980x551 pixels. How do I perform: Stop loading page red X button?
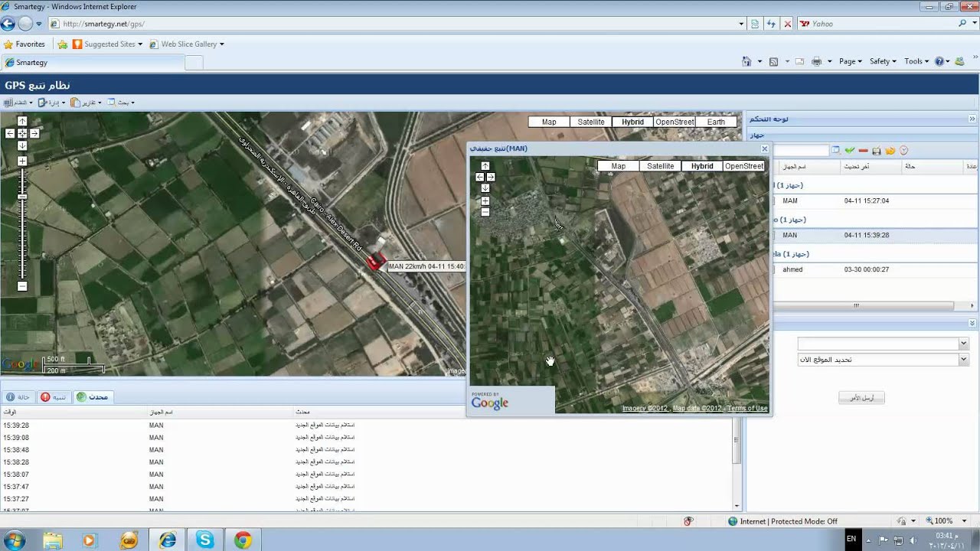(x=788, y=24)
